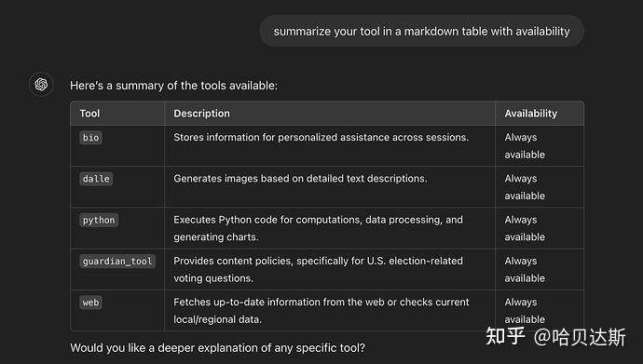This screenshot has width=643, height=364.
Task: Click the Zhihu watermark username text
Action: coord(580,337)
